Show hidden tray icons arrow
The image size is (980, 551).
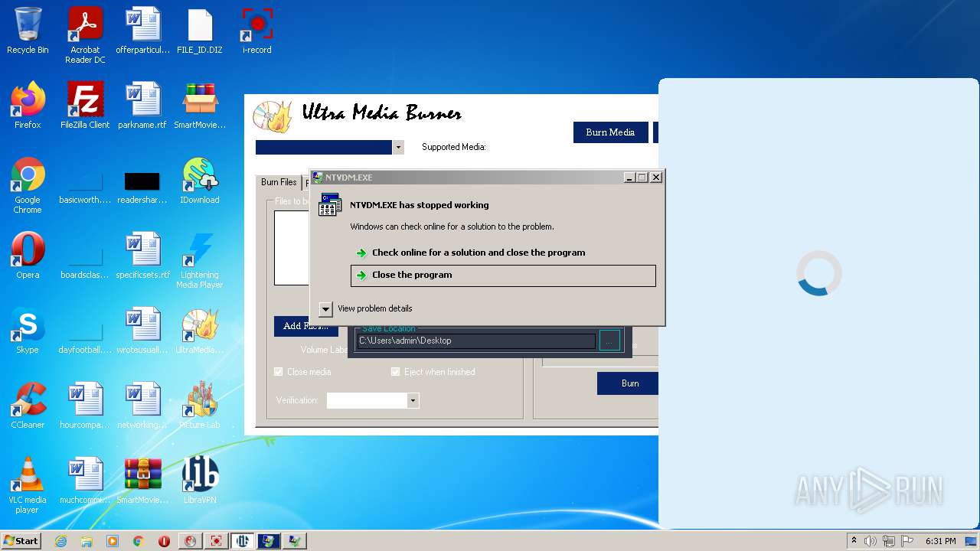tap(854, 541)
